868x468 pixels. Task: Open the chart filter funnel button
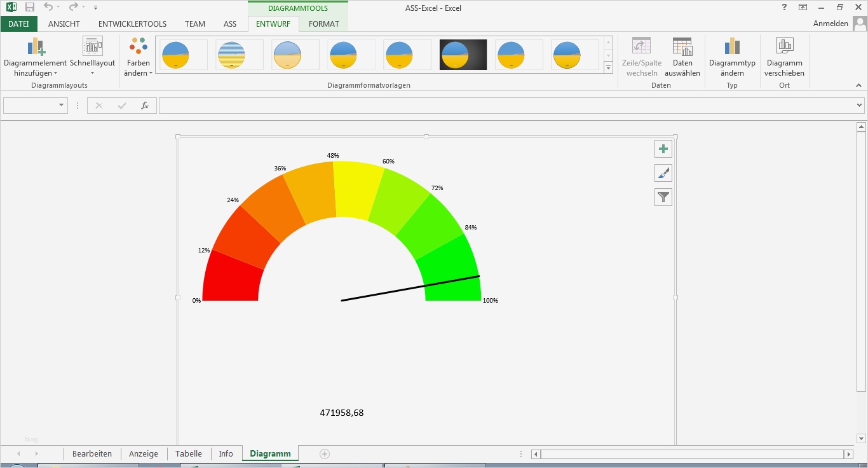click(663, 198)
